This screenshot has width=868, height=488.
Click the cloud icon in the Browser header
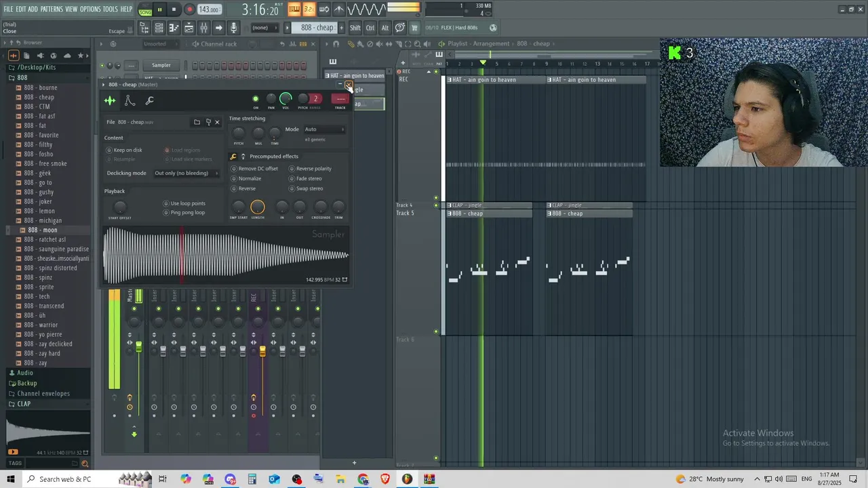tap(67, 56)
